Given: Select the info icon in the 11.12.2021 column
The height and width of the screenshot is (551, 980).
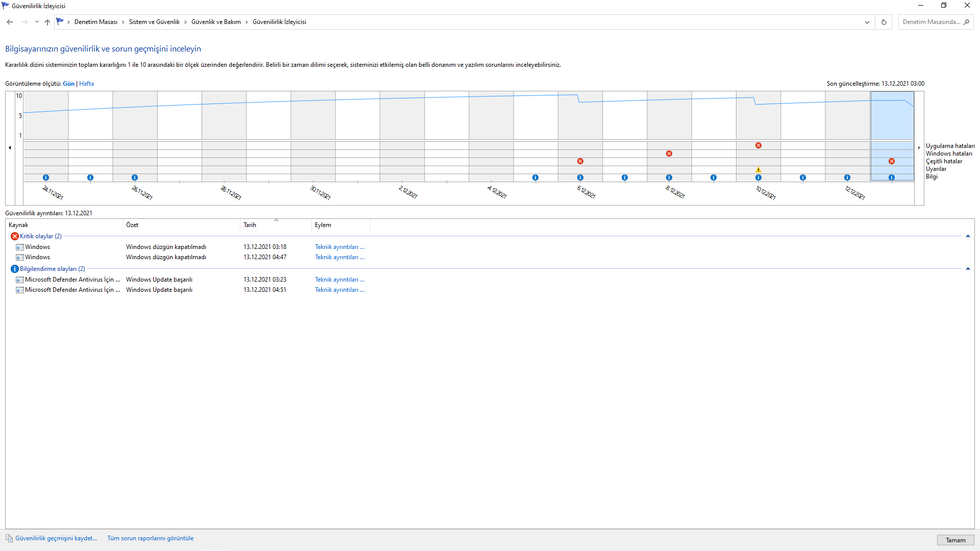Looking at the screenshot, I should (x=803, y=178).
